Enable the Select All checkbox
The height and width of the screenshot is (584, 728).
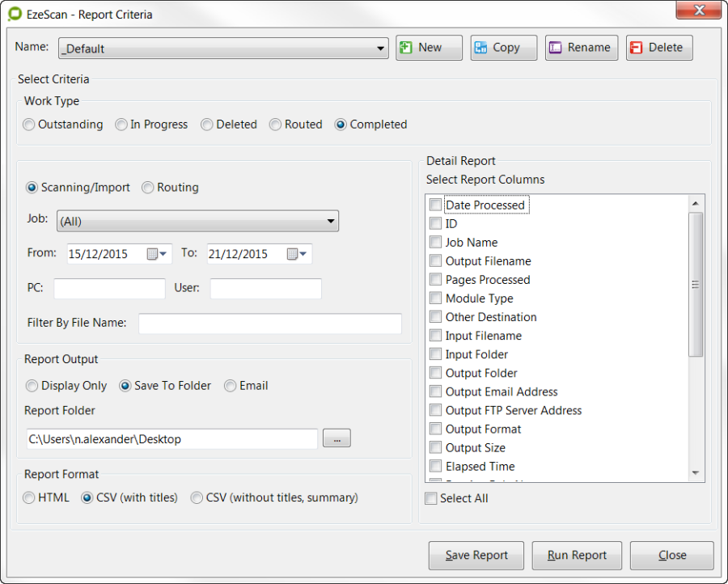coord(432,498)
